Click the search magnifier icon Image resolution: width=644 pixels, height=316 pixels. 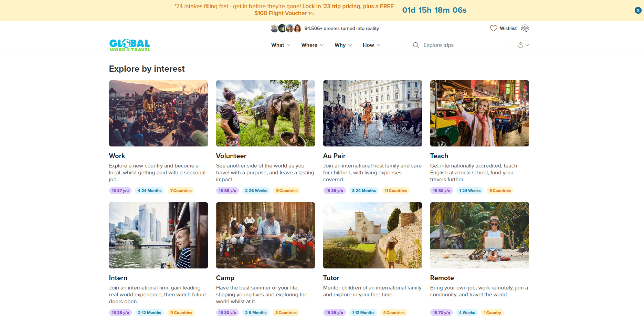tap(416, 45)
